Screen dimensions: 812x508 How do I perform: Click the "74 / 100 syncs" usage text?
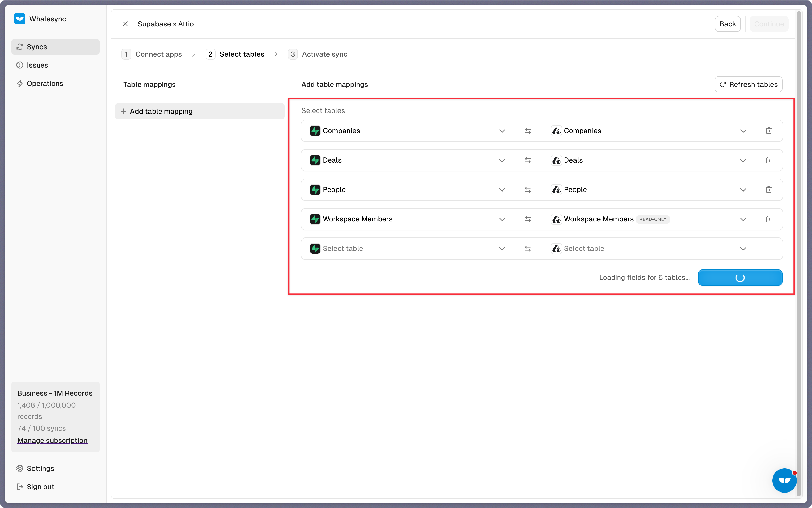pos(42,428)
